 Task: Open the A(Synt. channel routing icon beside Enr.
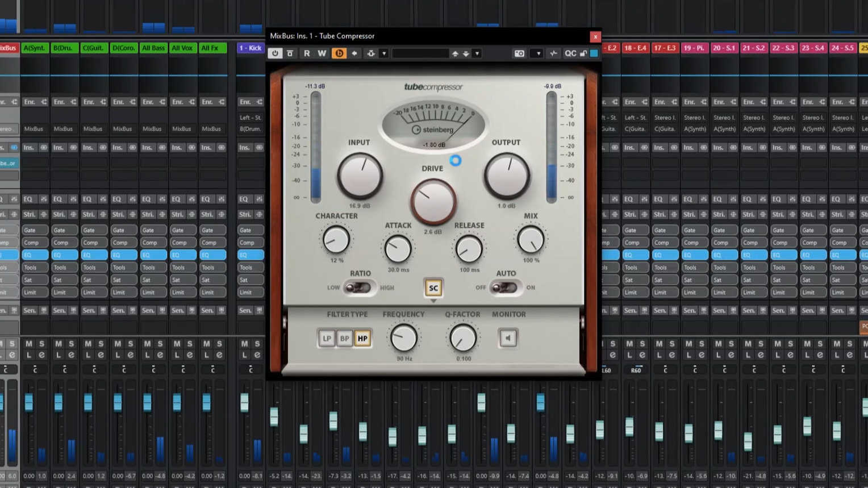[44, 102]
